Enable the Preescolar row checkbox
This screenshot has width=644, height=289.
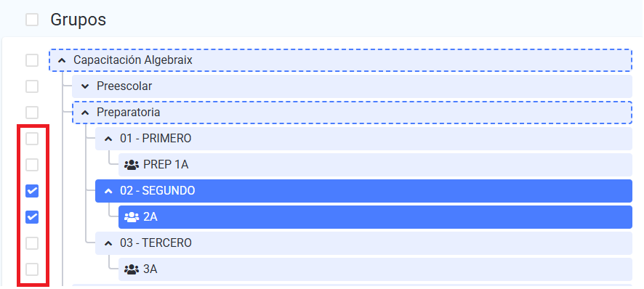pyautogui.click(x=32, y=86)
